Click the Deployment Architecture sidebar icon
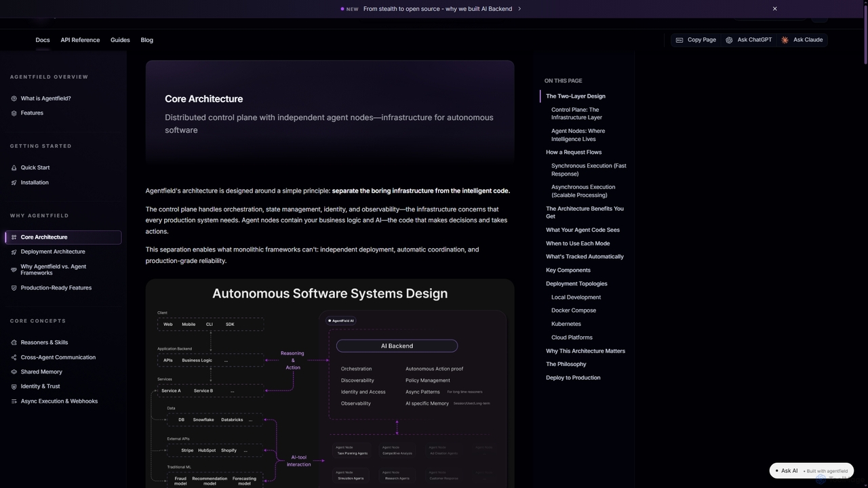Image resolution: width=868 pixels, height=488 pixels. [x=14, y=251]
